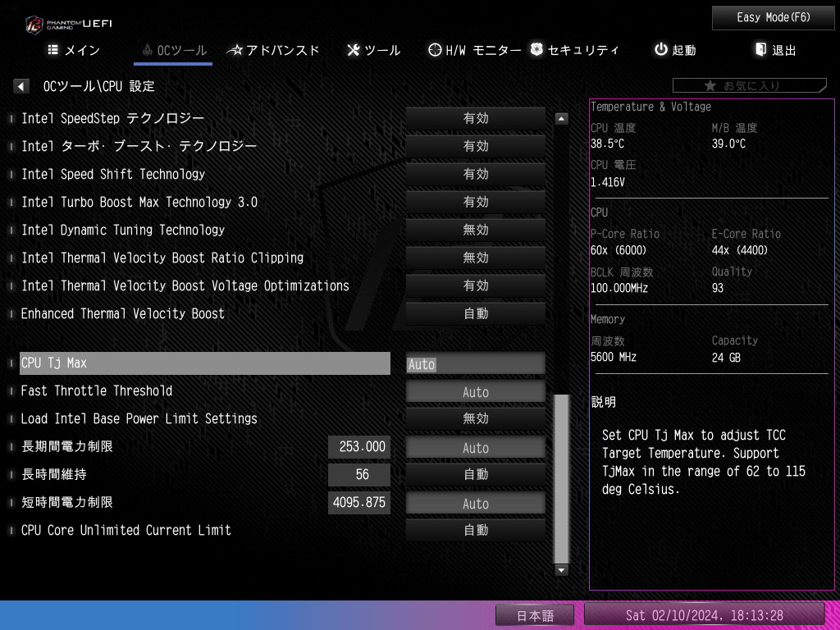Click the scroll up arrow of settings list
Image resolution: width=840 pixels, height=630 pixels.
tap(561, 118)
